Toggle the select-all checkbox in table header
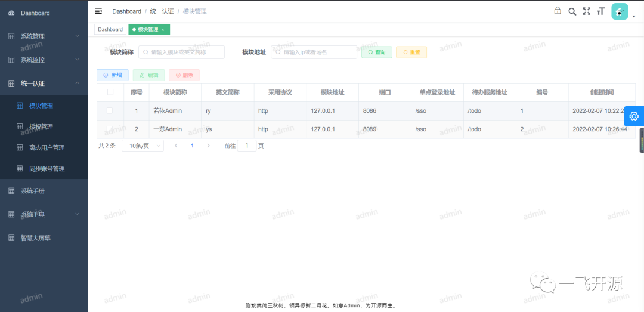The height and width of the screenshot is (312, 644). point(110,92)
